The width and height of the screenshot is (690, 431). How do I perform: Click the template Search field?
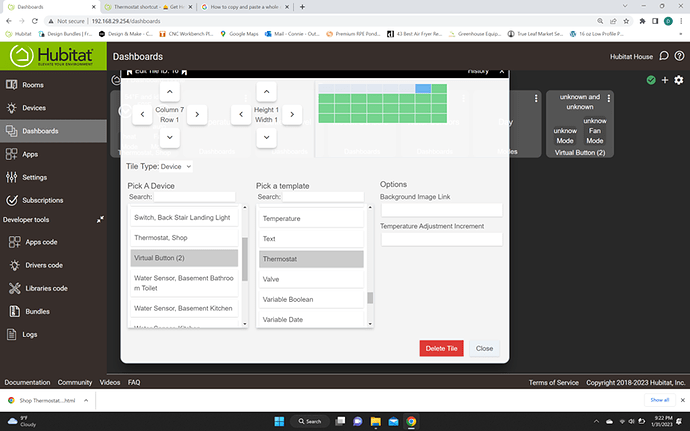(323, 197)
